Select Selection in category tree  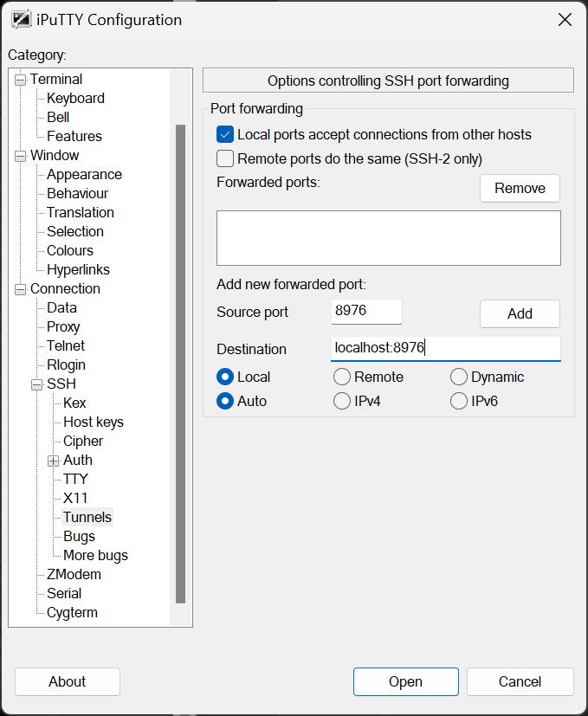(75, 231)
